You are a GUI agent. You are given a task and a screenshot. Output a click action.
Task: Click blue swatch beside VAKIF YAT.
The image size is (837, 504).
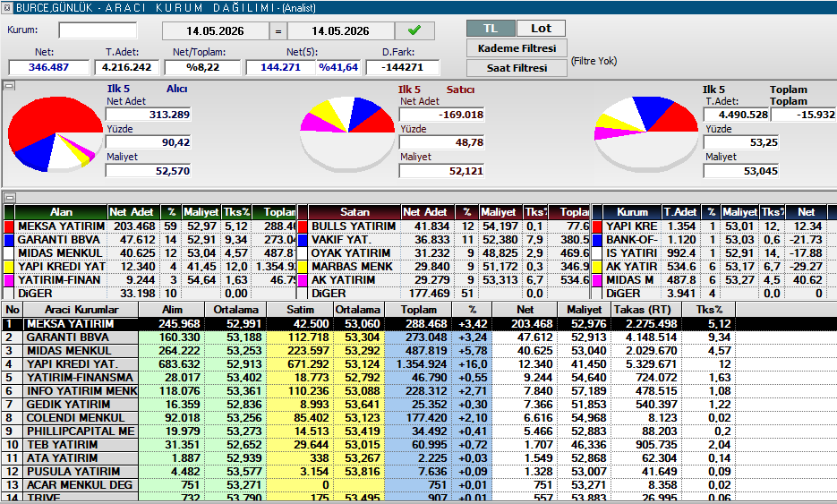pos(303,240)
